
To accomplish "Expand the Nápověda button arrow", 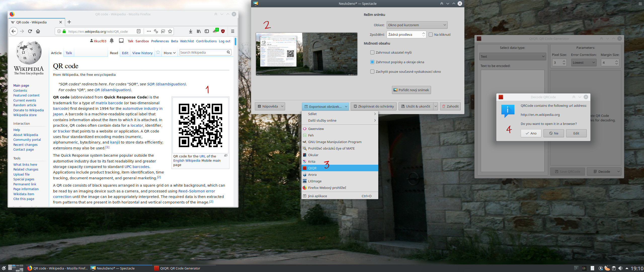I will coord(282,106).
